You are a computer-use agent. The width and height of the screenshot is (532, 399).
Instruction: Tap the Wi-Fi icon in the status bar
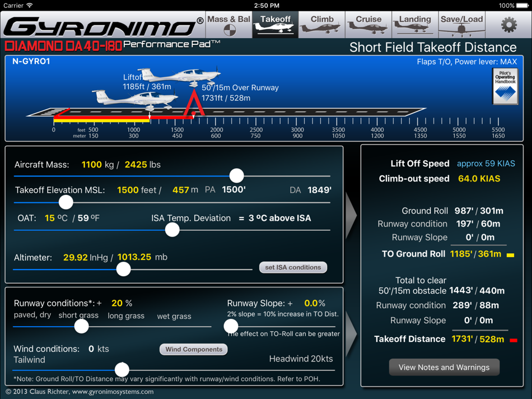pos(30,5)
